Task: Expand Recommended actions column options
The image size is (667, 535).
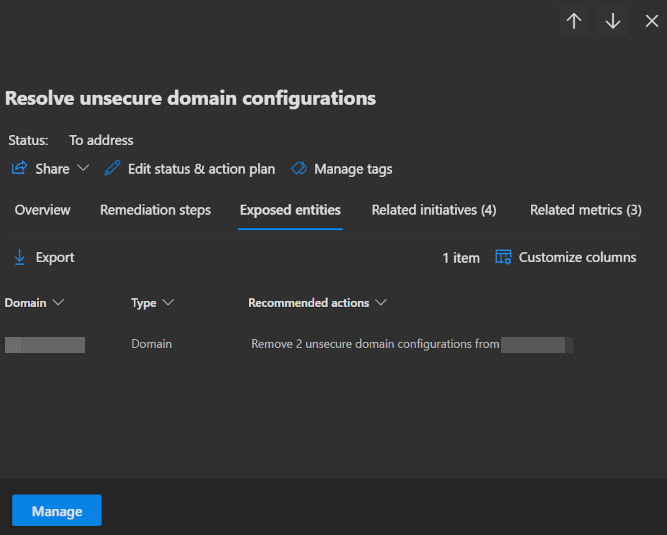Action: click(381, 302)
